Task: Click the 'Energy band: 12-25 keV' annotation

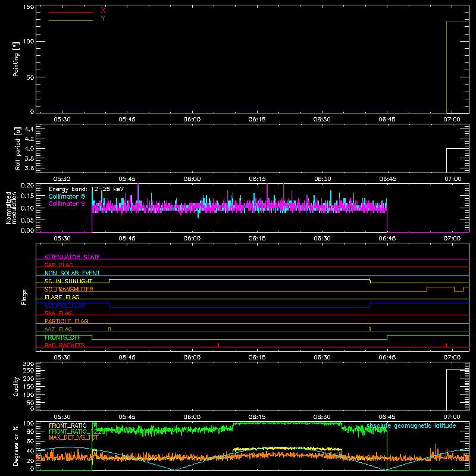Action: tap(86, 189)
